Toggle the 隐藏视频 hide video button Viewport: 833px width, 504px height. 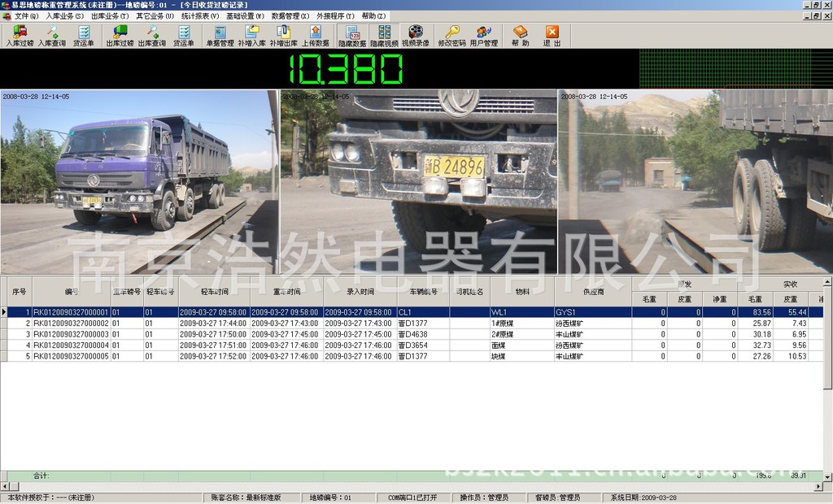[384, 36]
